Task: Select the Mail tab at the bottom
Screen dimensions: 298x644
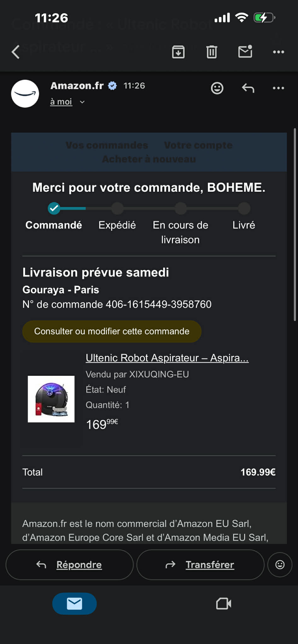Action: click(74, 603)
